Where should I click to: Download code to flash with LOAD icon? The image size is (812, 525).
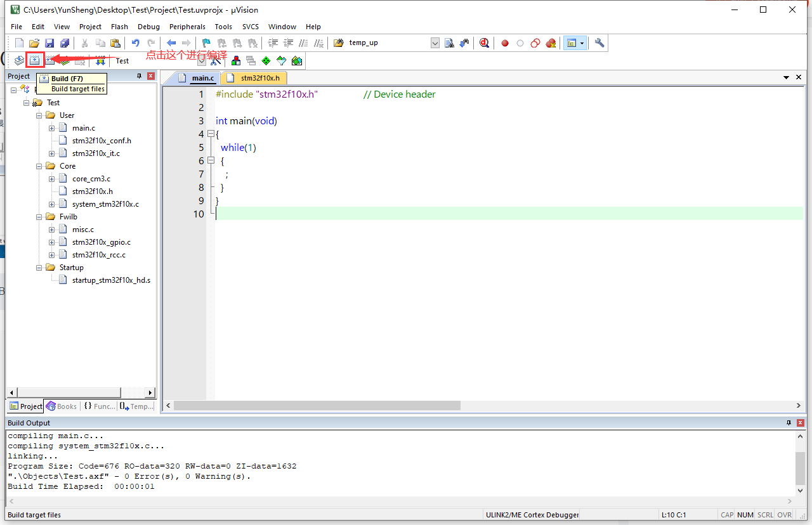pos(100,61)
